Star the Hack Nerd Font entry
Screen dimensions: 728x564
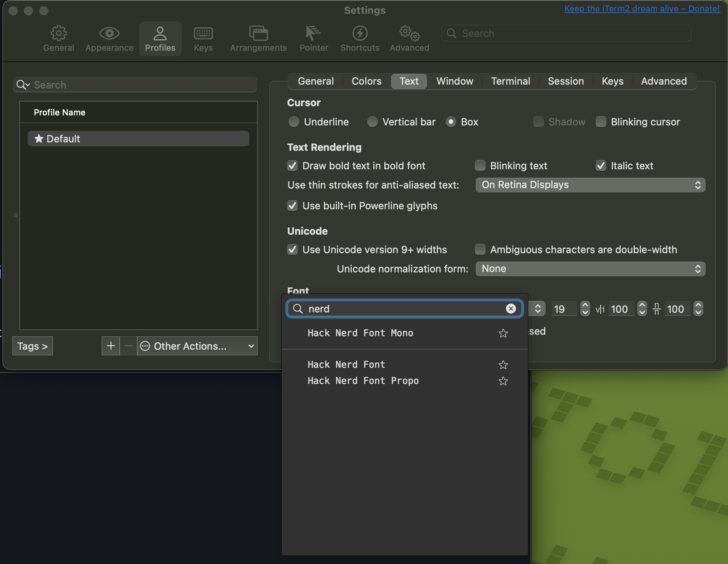point(503,365)
